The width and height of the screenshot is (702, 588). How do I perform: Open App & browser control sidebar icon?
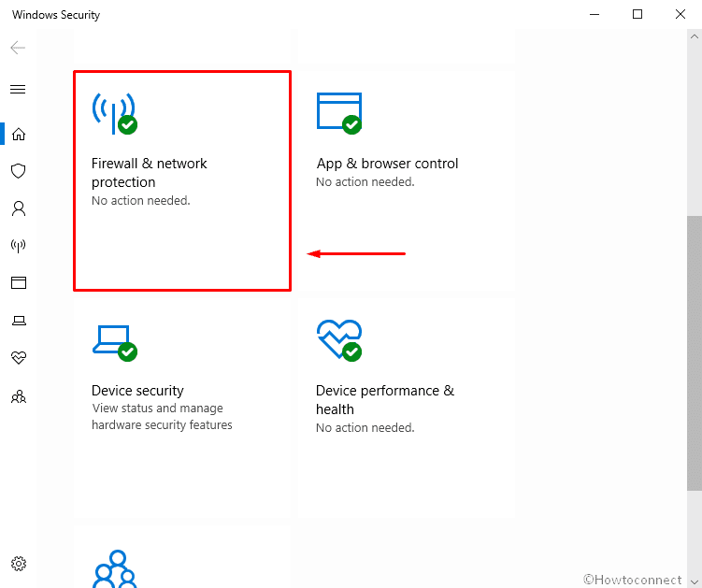[x=19, y=282]
